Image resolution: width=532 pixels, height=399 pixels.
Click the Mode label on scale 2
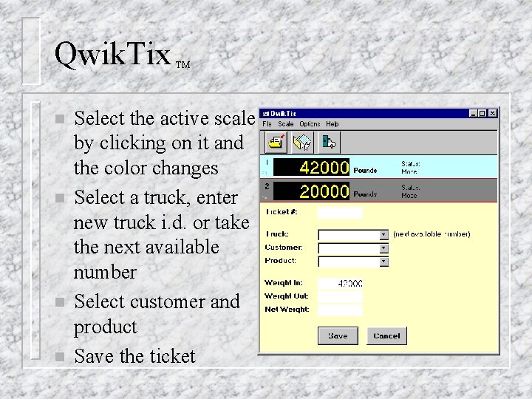pyautogui.click(x=409, y=195)
